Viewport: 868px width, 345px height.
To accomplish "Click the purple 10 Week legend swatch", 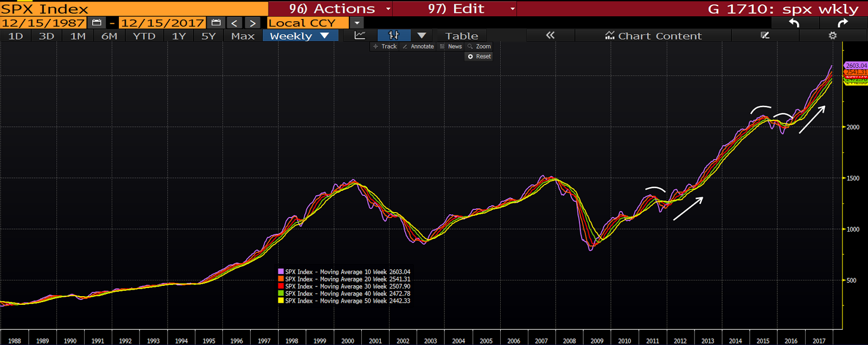I will [281, 272].
